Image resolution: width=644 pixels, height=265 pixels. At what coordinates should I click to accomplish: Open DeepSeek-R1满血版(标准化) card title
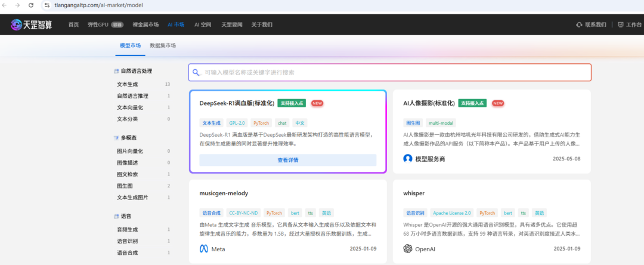point(237,103)
